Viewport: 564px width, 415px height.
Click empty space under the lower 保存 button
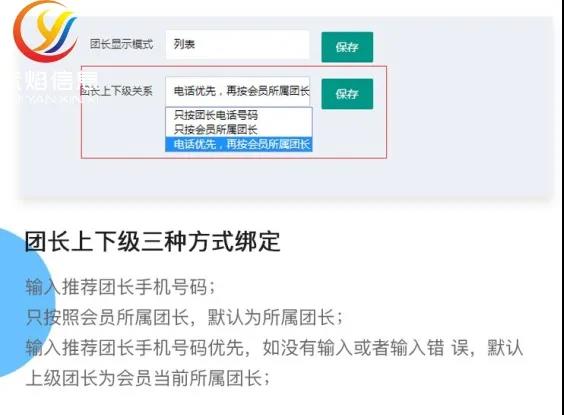tap(347, 133)
